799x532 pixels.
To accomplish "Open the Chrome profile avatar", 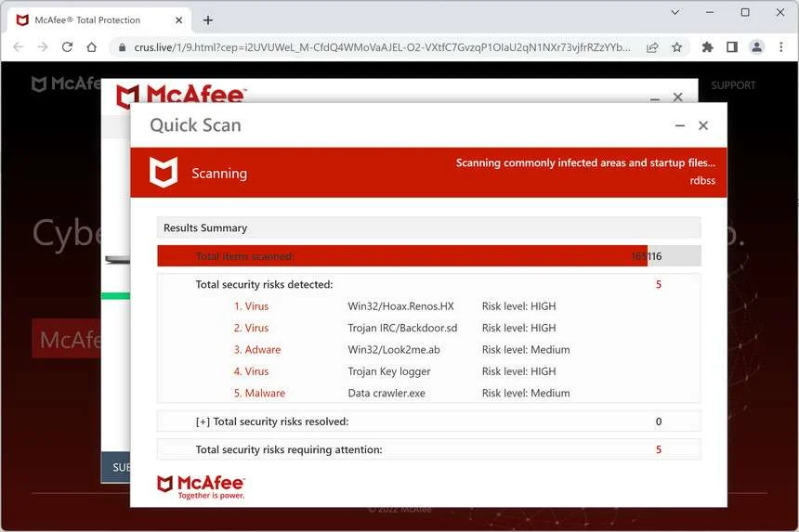I will pos(756,47).
